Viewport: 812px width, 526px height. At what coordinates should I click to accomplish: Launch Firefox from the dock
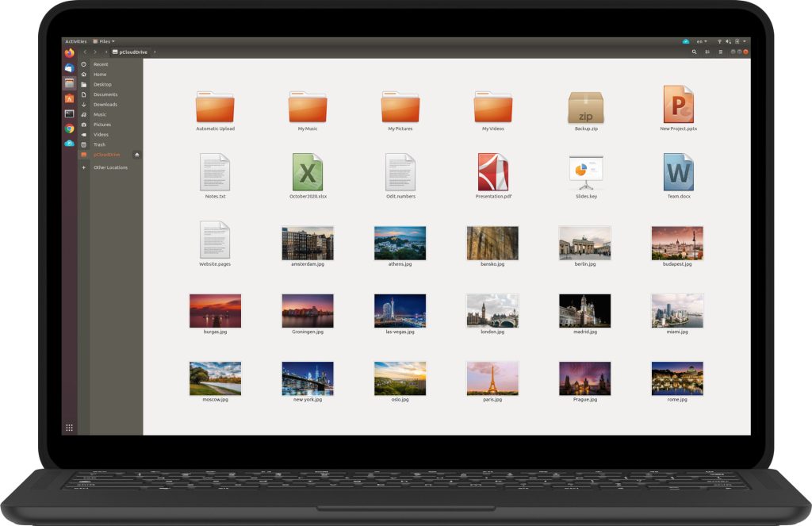pyautogui.click(x=69, y=53)
